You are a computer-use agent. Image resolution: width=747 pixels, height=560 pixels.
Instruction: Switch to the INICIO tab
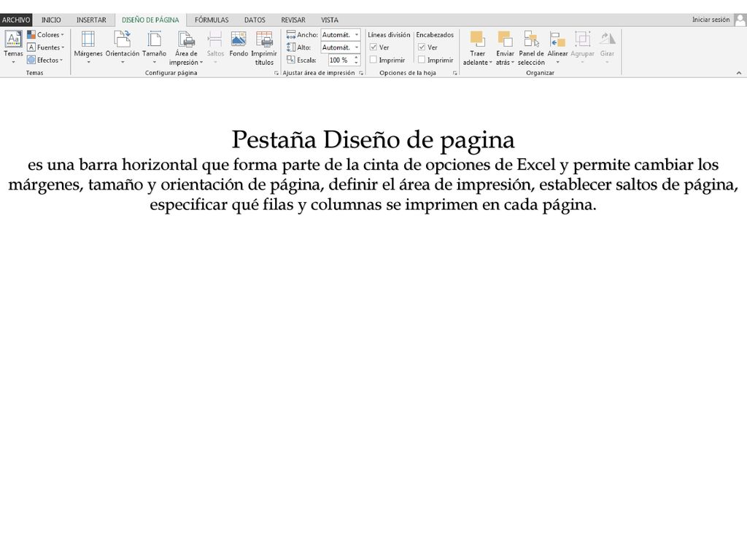(51, 20)
